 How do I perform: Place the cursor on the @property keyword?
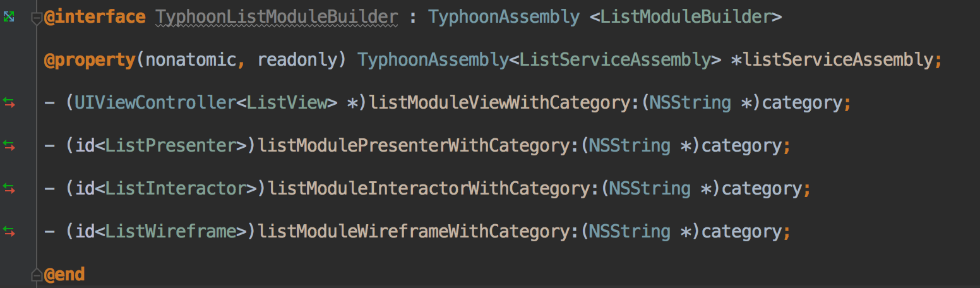coord(90,60)
